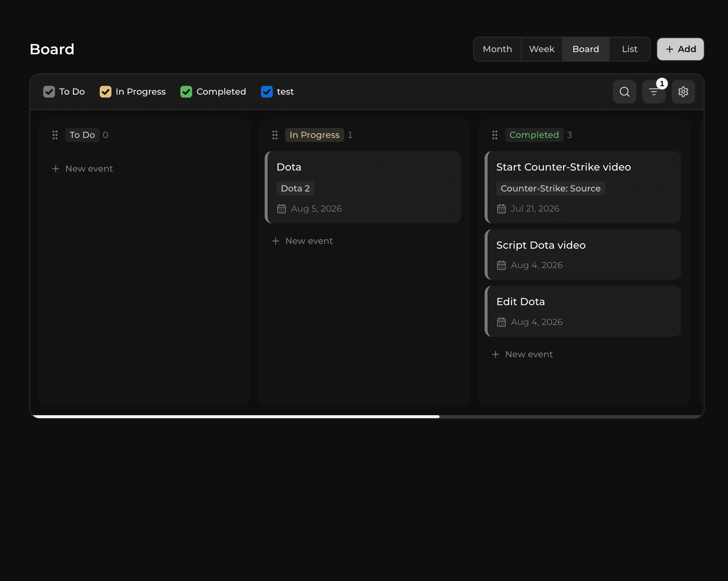Click the Completed column label
This screenshot has height=581, width=728.
534,135
